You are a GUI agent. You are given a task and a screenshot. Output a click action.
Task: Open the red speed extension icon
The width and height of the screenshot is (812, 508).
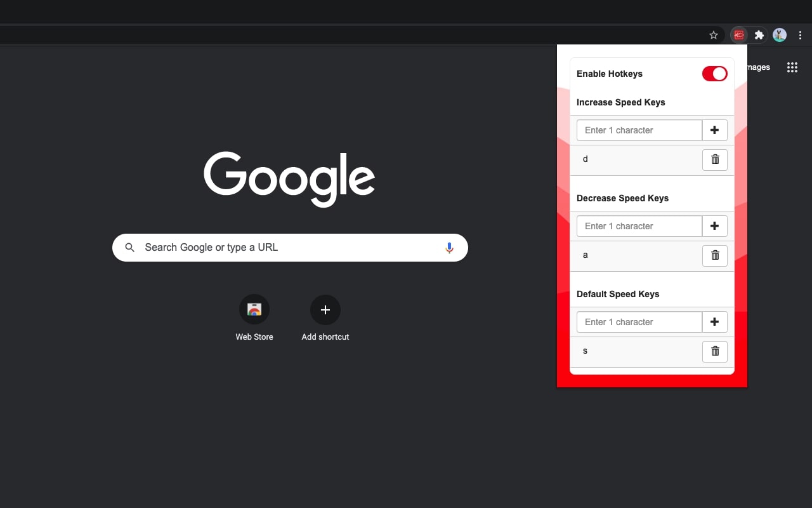pyautogui.click(x=739, y=36)
